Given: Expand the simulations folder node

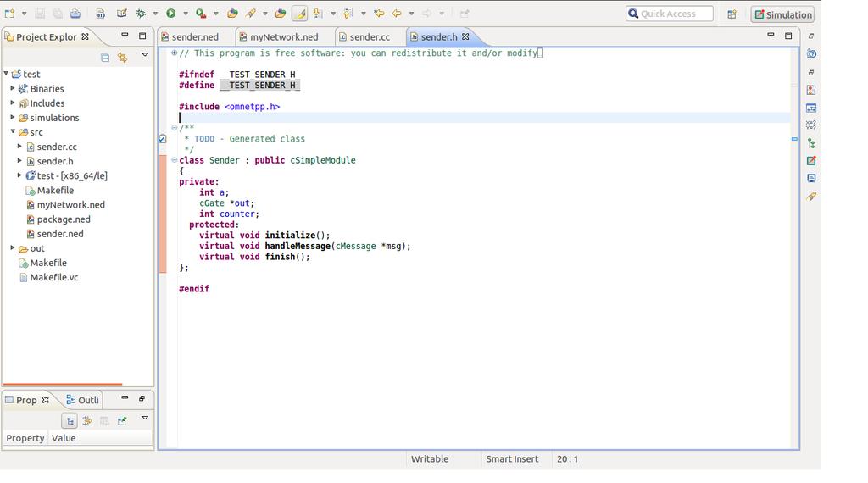Looking at the screenshot, I should [x=13, y=117].
